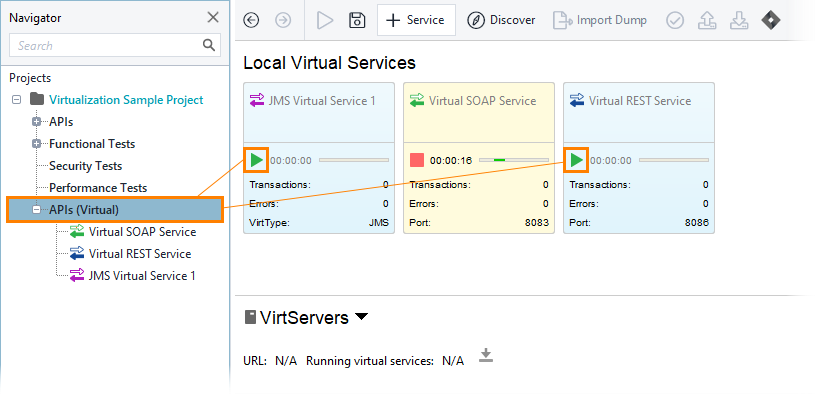Click the SOAP service progress bar
This screenshot has width=816, height=395.
[514, 160]
